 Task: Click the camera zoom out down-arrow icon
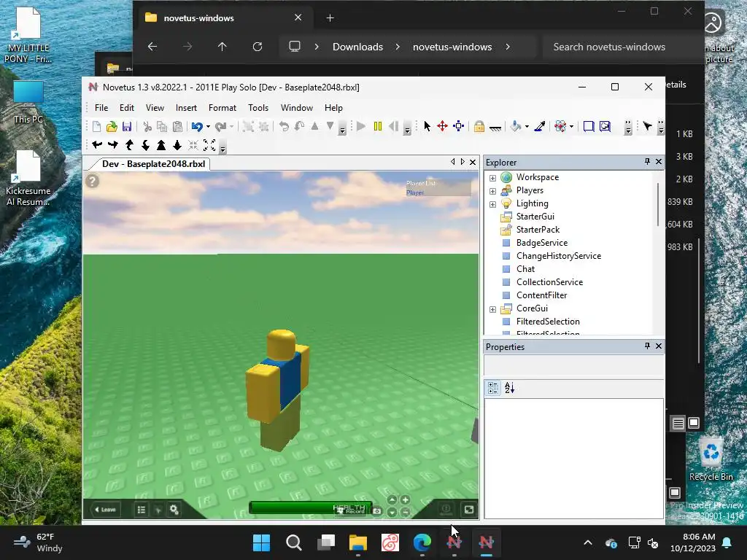(177, 145)
